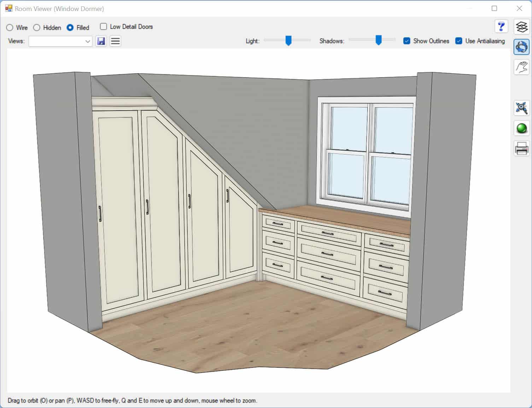Enable Low Detail Doors

[x=103, y=26]
